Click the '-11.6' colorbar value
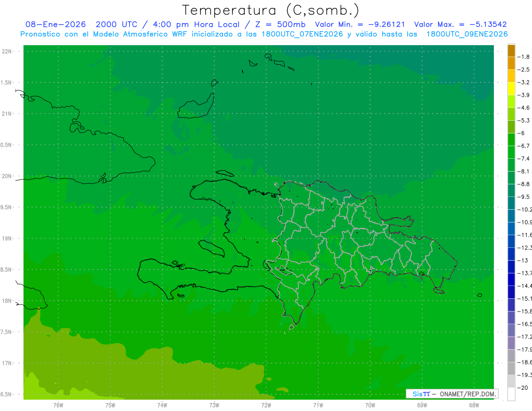 coord(524,235)
